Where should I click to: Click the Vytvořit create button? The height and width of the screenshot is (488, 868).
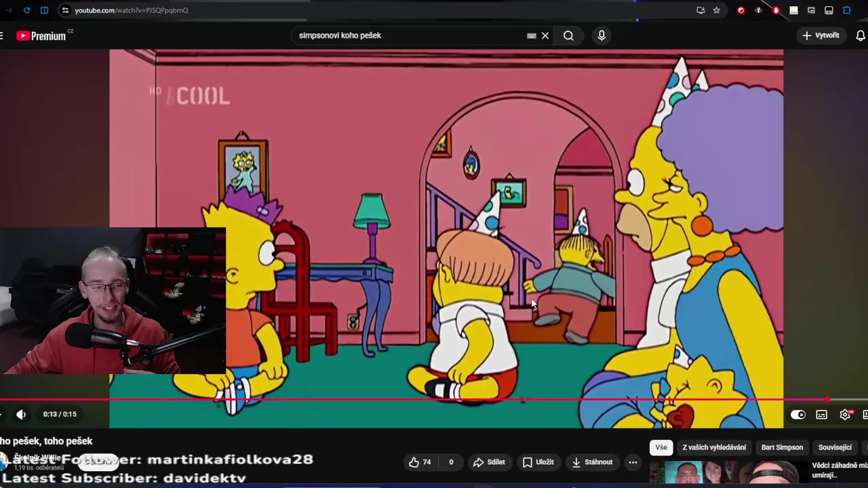[x=821, y=35]
